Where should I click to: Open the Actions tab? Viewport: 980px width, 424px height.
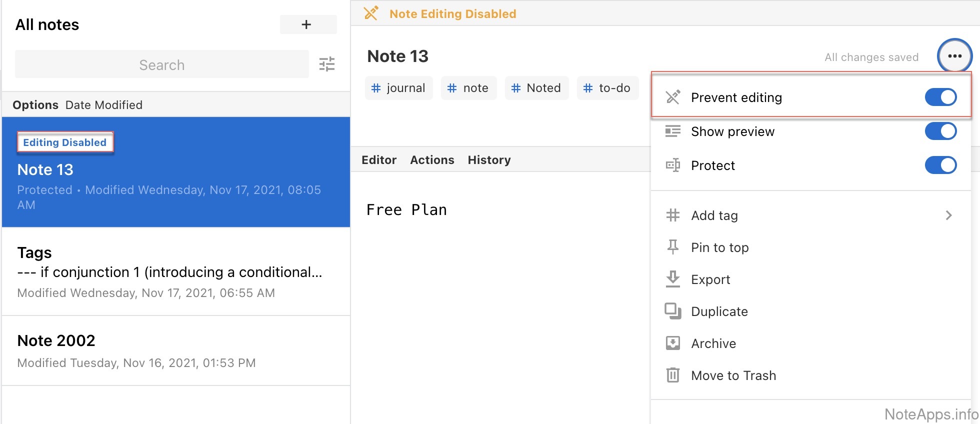click(432, 160)
